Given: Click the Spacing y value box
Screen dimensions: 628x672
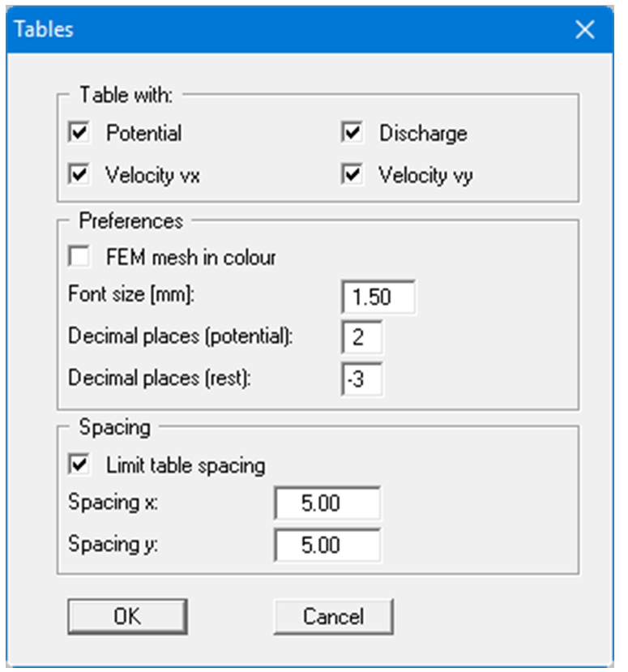Looking at the screenshot, I should click(x=327, y=545).
